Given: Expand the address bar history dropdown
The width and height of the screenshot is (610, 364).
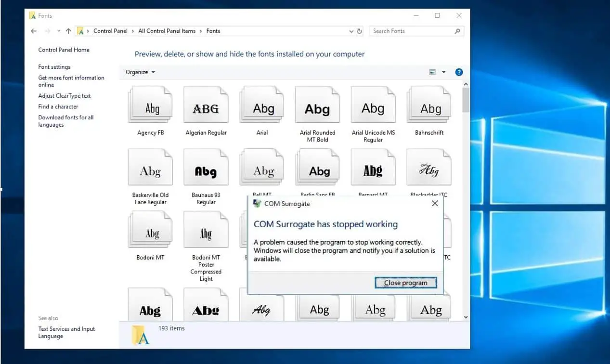Looking at the screenshot, I should (351, 31).
